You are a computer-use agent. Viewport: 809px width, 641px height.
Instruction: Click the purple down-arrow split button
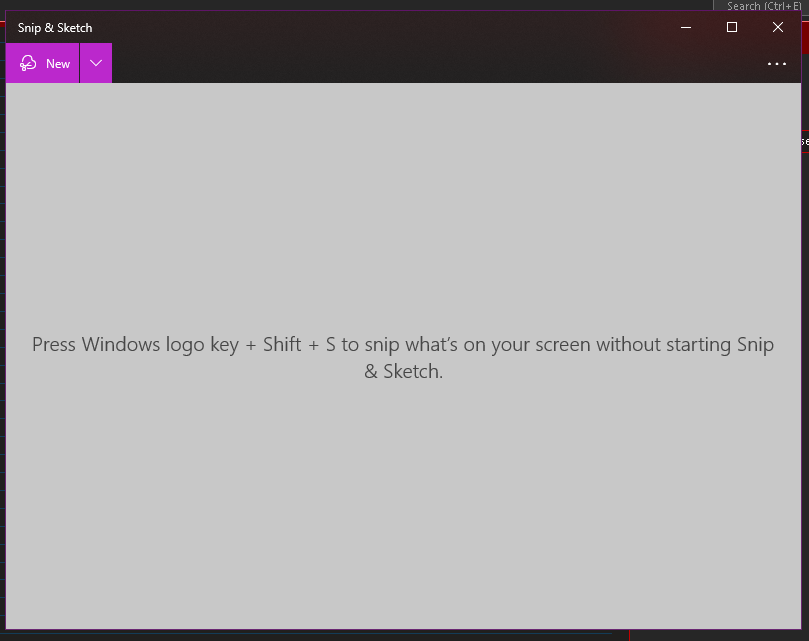point(96,63)
